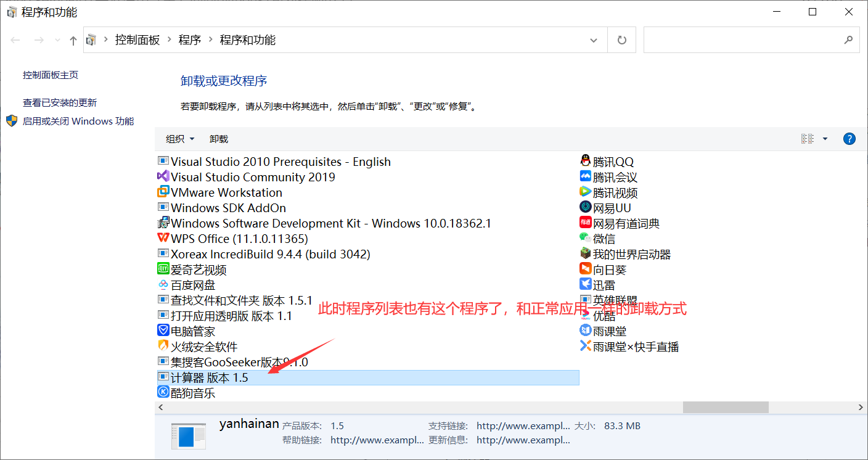Click the refresh button beside address bar

coord(622,40)
